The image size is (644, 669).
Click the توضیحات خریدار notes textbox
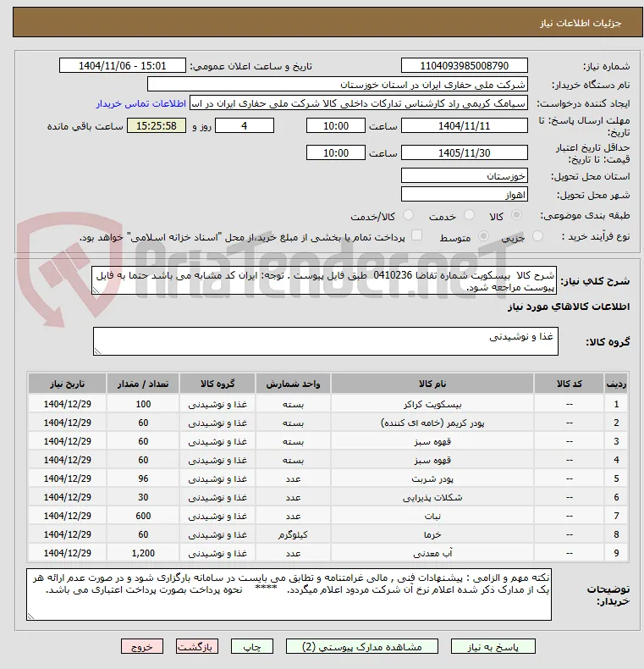[289, 594]
